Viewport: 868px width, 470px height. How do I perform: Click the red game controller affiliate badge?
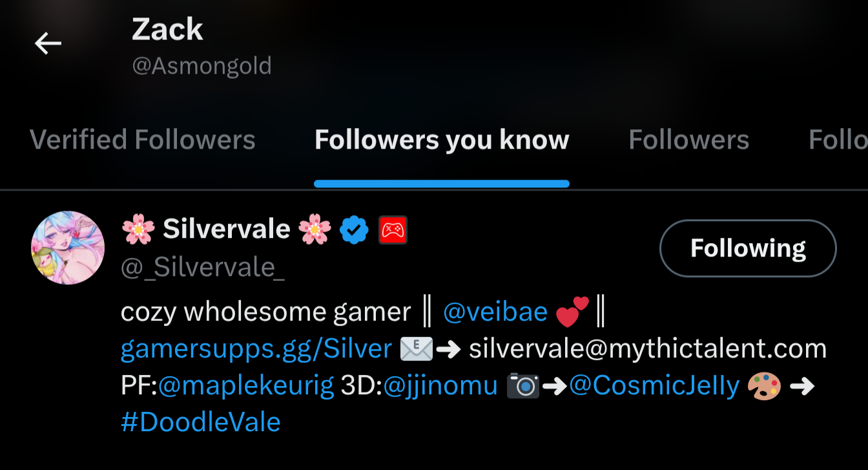tap(393, 230)
